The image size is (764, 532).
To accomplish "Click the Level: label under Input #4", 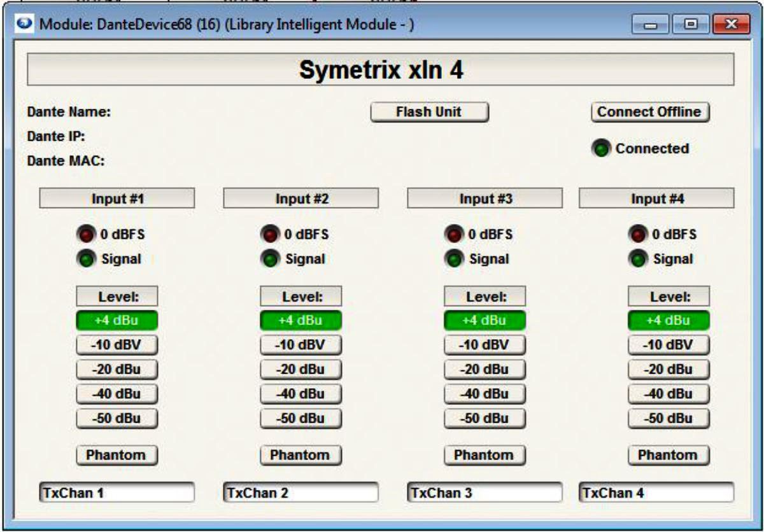I will (x=669, y=297).
